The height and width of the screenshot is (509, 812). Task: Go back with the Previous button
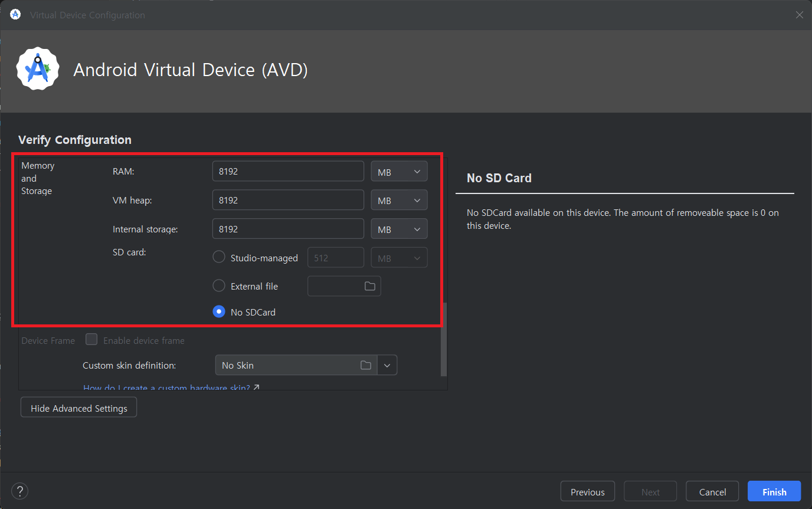pos(587,492)
